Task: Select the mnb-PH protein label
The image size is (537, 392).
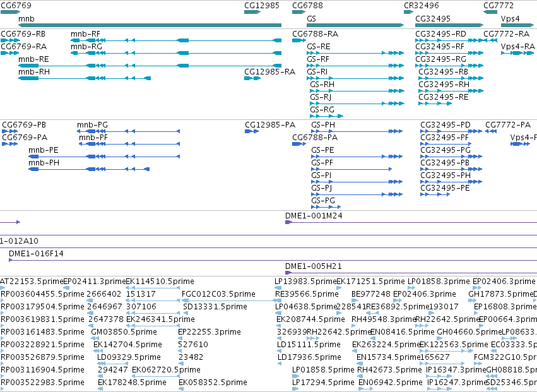Action: tap(44, 163)
